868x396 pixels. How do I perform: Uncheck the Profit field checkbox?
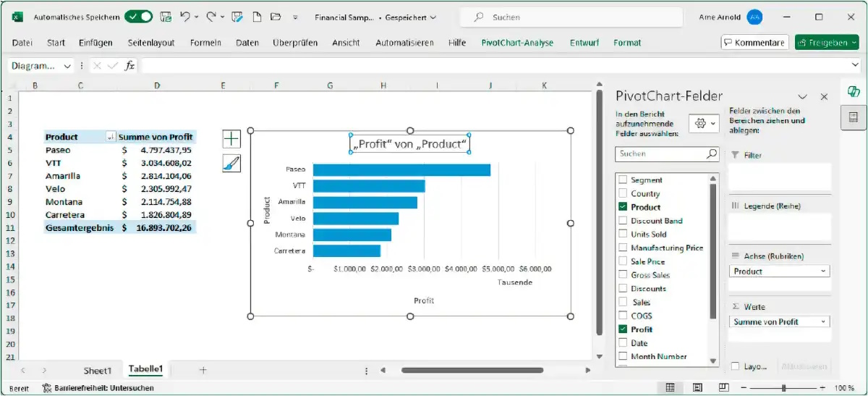(x=623, y=329)
